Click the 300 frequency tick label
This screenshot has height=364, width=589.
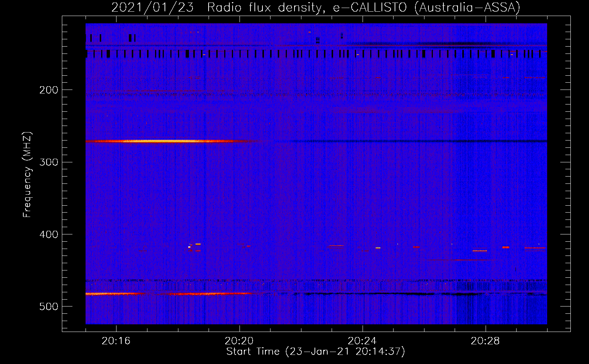[49, 162]
